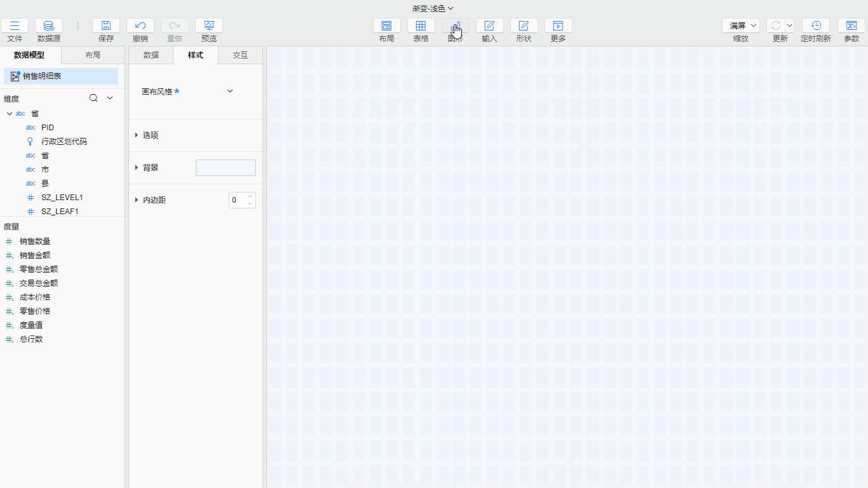Open 预览 preview icon

pos(209,25)
